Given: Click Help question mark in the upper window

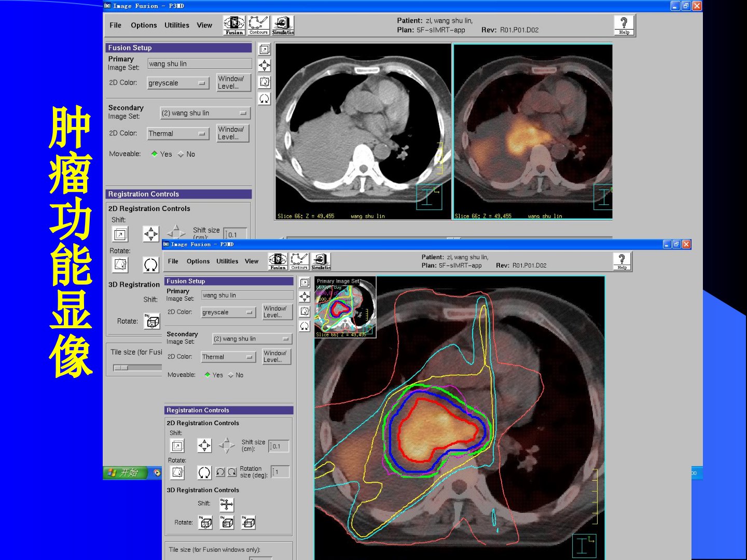Looking at the screenshot, I should click(624, 25).
